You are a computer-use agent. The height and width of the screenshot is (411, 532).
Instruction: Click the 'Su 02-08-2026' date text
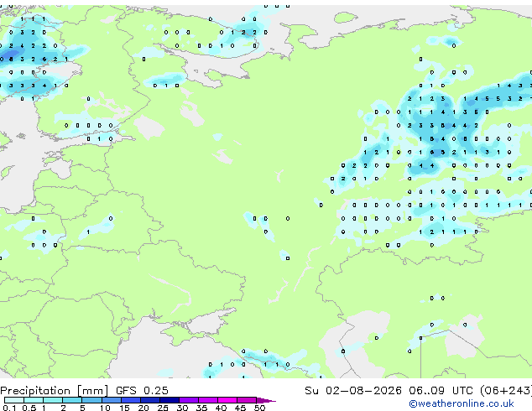point(353,391)
